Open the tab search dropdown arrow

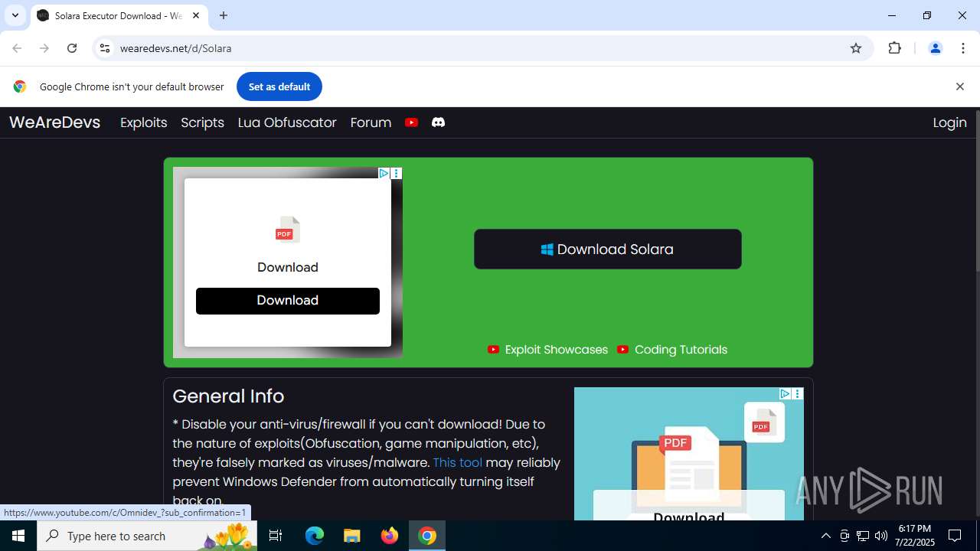click(15, 15)
